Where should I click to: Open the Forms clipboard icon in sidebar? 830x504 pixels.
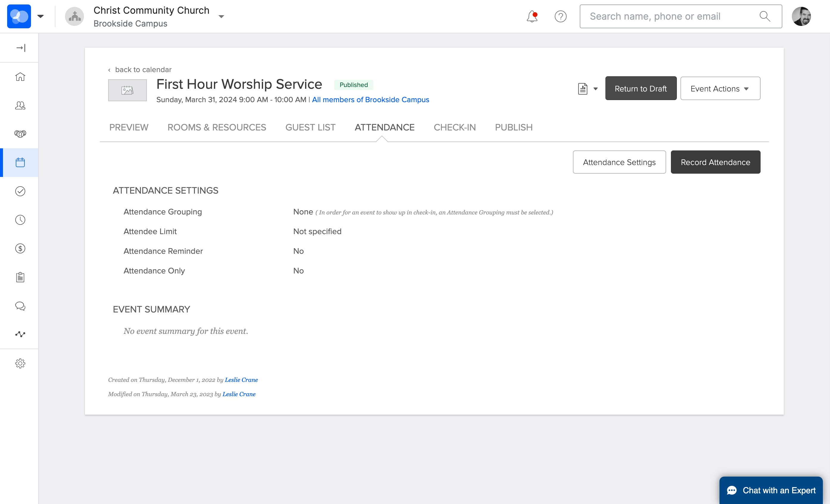20,277
